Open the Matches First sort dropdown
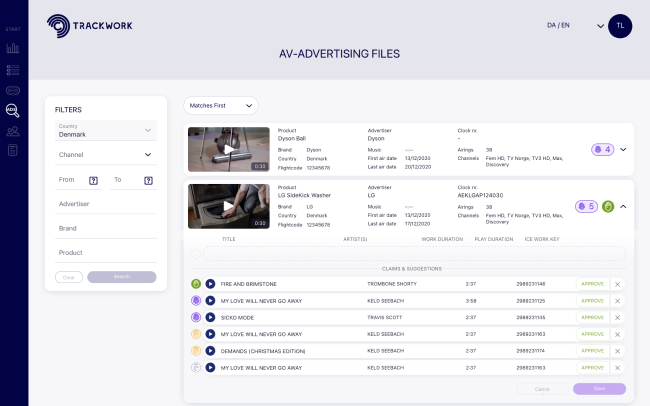The image size is (650, 406). 221,106
